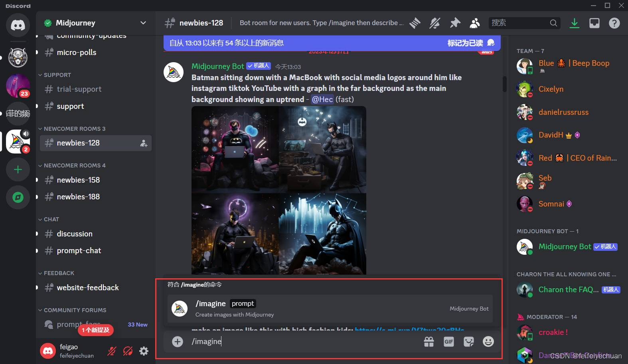The width and height of the screenshot is (628, 364).
Task: Click member Red | CEO of Rain
Action: [568, 158]
